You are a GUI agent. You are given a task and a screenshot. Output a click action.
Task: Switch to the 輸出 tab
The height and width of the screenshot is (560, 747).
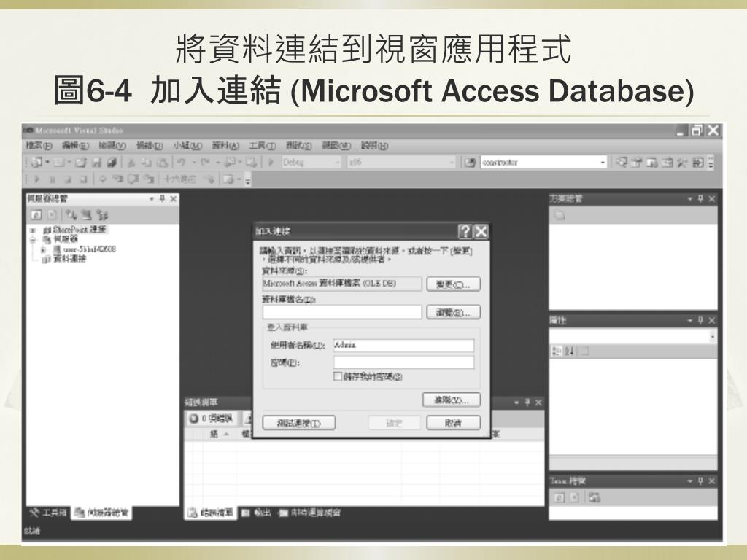coord(256,513)
